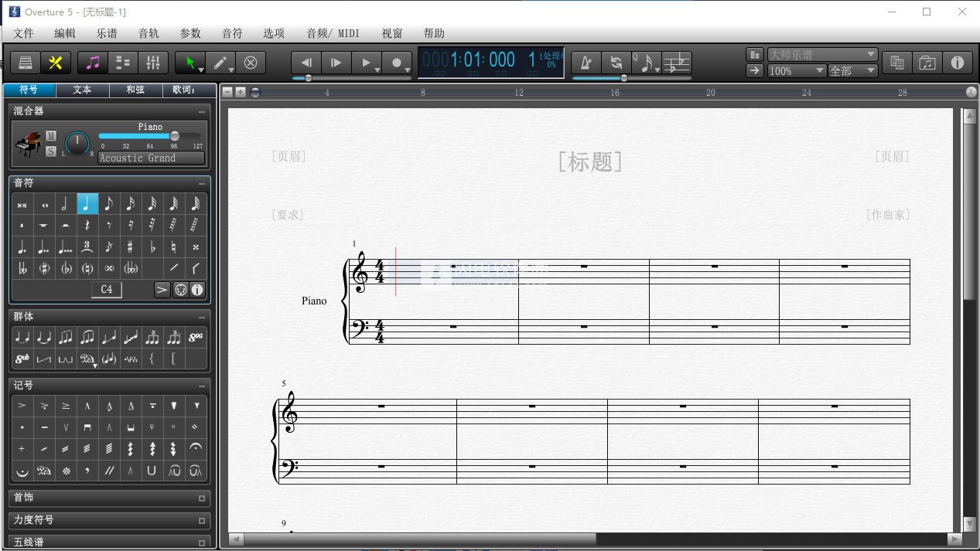Choose the sharp accidental symbol
The height and width of the screenshot is (551, 980).
pyautogui.click(x=130, y=247)
